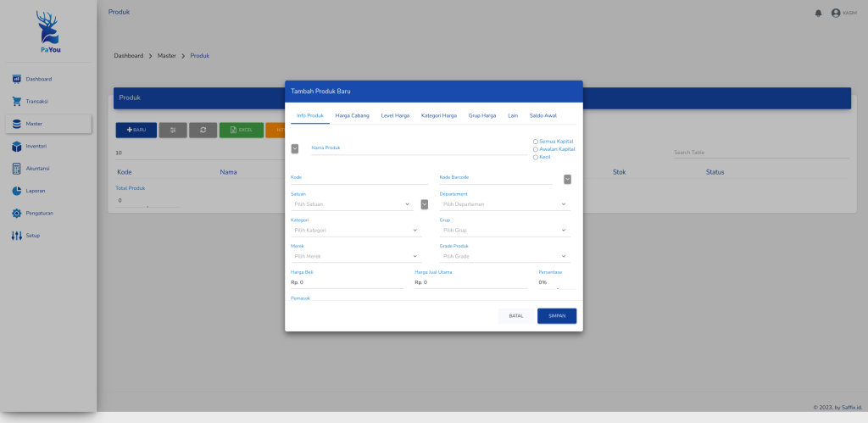Viewport: 868px width, 423px height.
Task: Click the rows-per-page value 10
Action: pyautogui.click(x=119, y=153)
